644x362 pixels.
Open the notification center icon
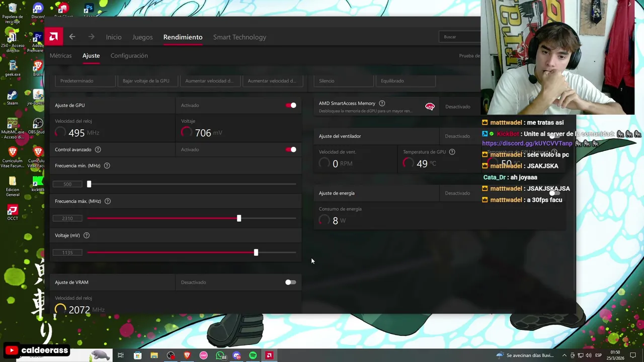pyautogui.click(x=633, y=355)
